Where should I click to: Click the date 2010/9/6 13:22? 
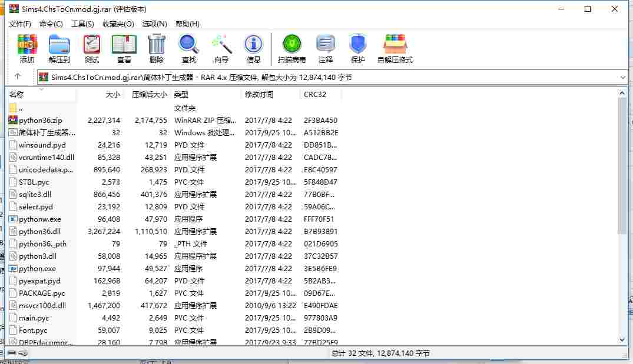click(270, 306)
